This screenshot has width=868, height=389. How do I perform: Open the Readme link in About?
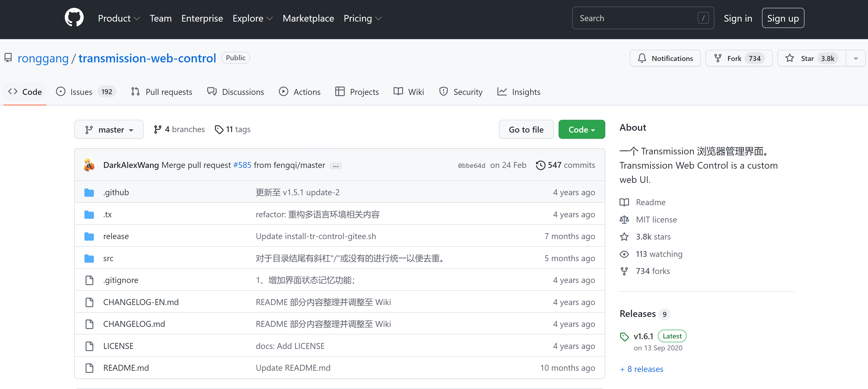click(643, 202)
